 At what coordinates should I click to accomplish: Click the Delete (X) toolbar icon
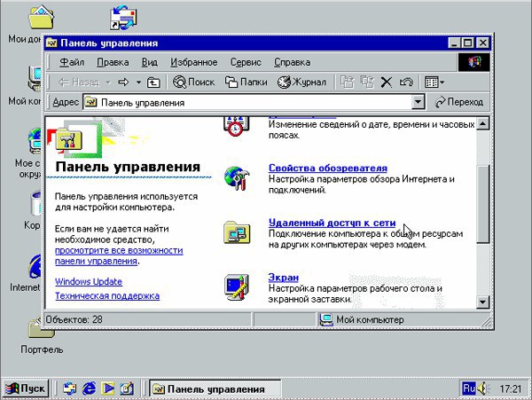pos(386,82)
